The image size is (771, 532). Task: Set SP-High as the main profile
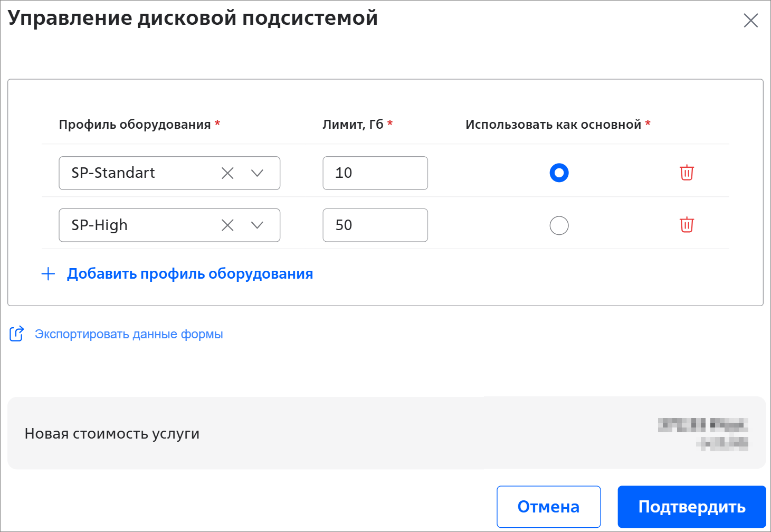(x=559, y=225)
